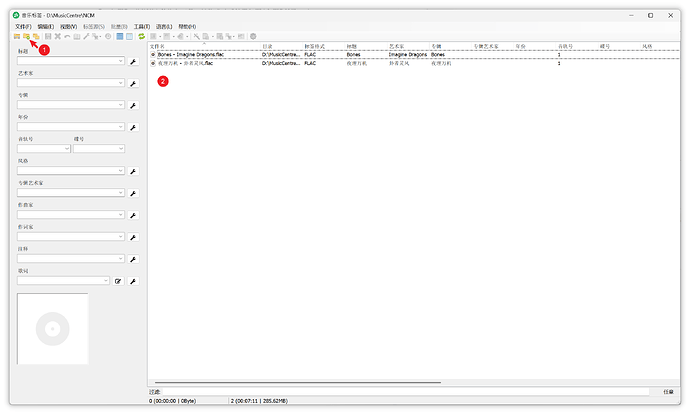Image resolution: width=690 pixels, height=413 pixels.
Task: Click "Imagine Dragons" artist cell
Action: click(407, 55)
